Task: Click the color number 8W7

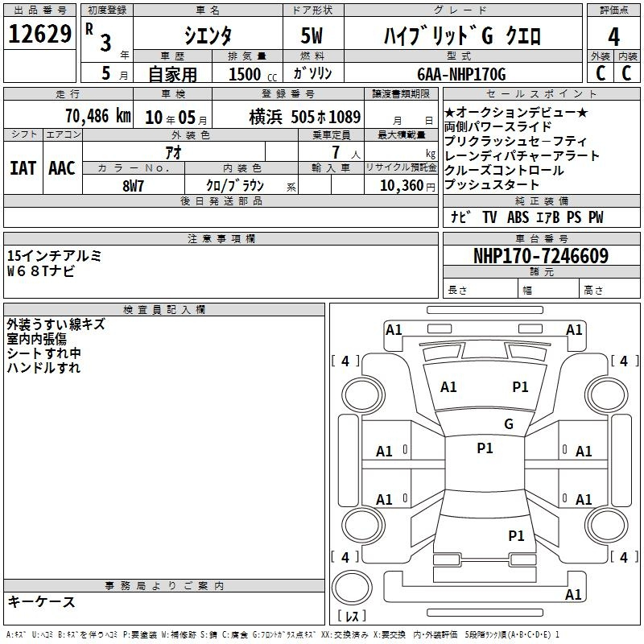Action: (x=133, y=186)
